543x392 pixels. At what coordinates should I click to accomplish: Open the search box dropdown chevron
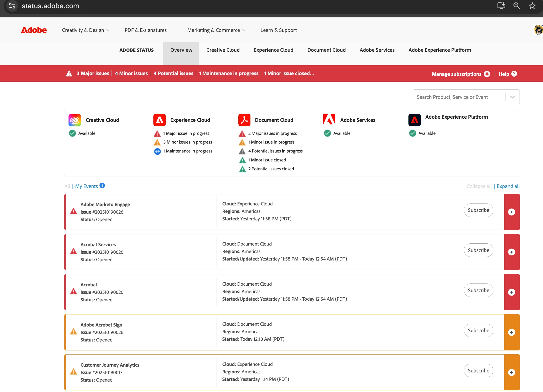[x=512, y=97]
